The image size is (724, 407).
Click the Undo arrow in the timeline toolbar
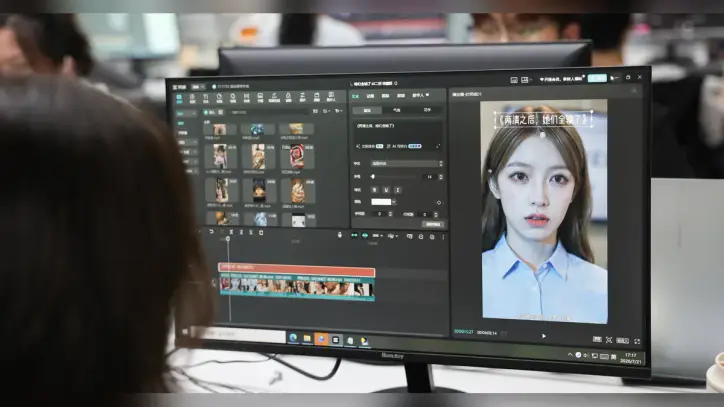[211, 232]
